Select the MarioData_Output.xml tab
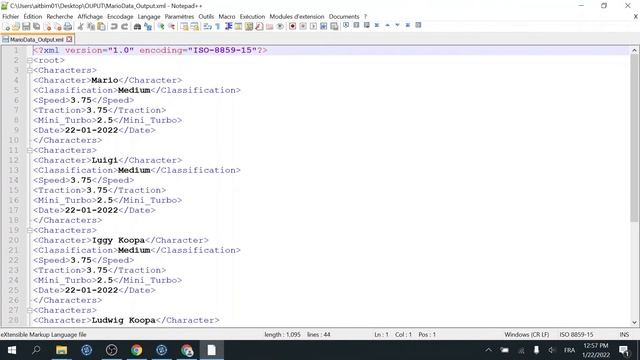 pos(37,40)
